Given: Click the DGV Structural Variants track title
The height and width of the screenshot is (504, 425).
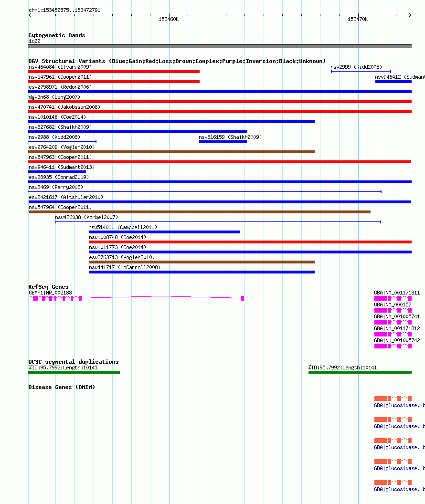Looking at the screenshot, I should click(177, 61).
